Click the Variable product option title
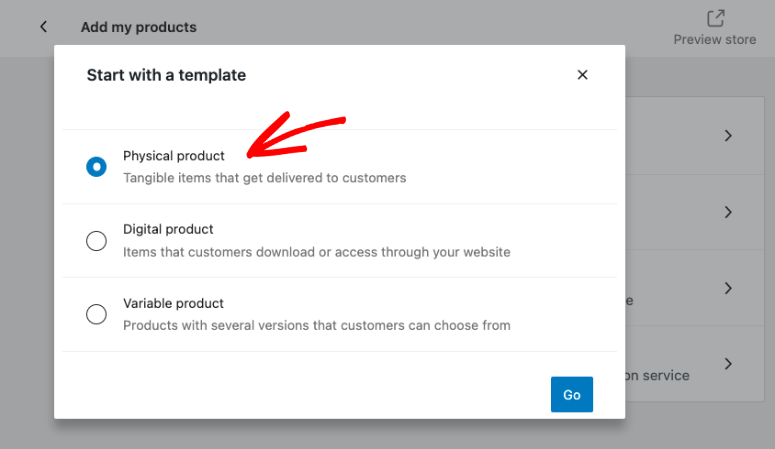775x449 pixels. (x=173, y=303)
